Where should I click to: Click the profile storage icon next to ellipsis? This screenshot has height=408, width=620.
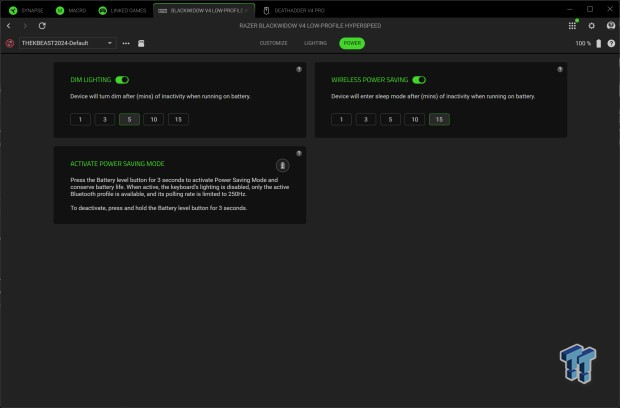(141, 43)
